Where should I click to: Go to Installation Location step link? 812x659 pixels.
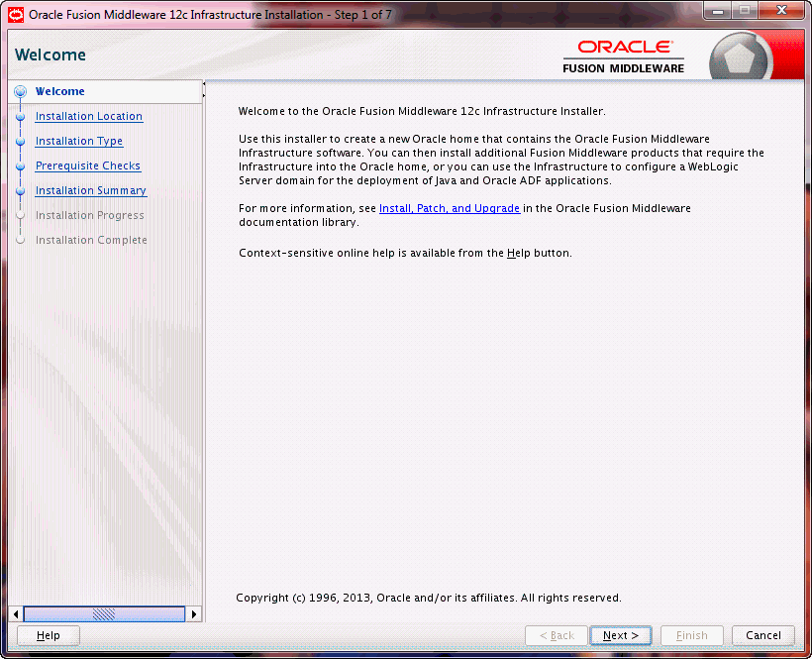tap(88, 116)
